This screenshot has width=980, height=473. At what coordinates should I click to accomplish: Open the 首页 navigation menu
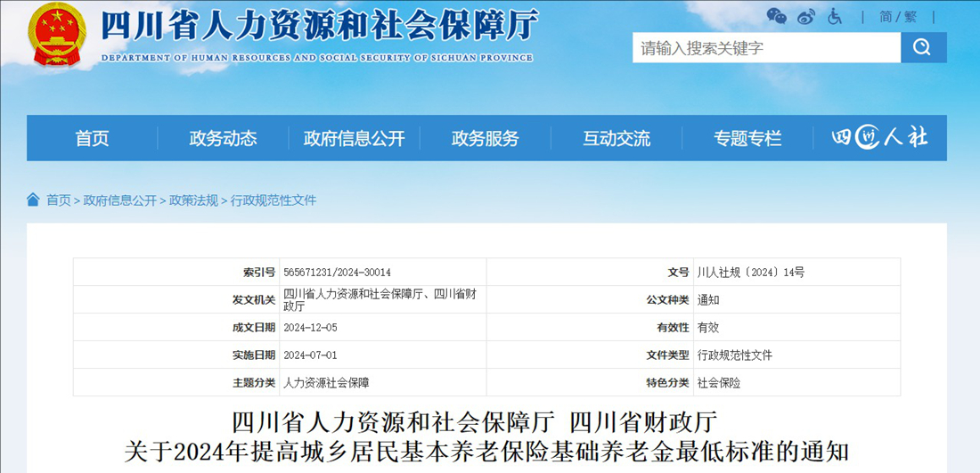pos(93,138)
